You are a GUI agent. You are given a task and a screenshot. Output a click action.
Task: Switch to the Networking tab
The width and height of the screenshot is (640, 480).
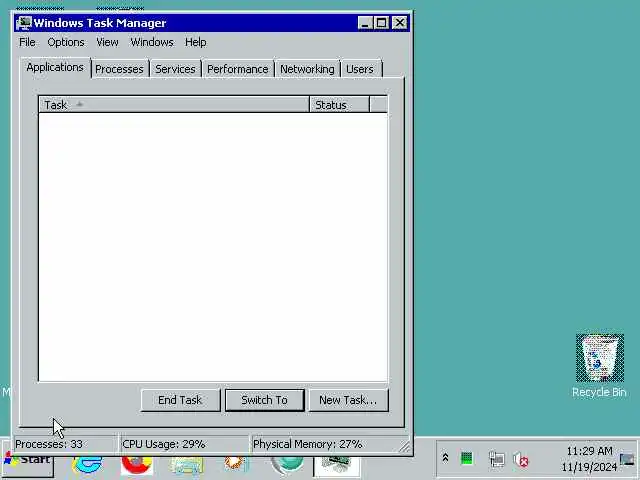[x=307, y=69]
